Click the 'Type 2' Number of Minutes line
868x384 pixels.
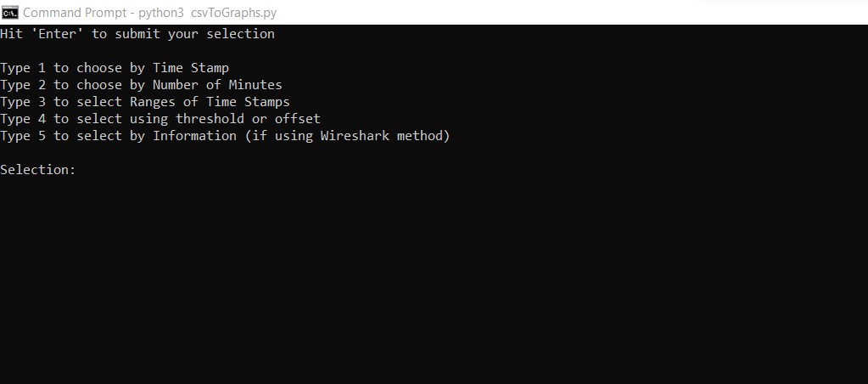click(141, 85)
